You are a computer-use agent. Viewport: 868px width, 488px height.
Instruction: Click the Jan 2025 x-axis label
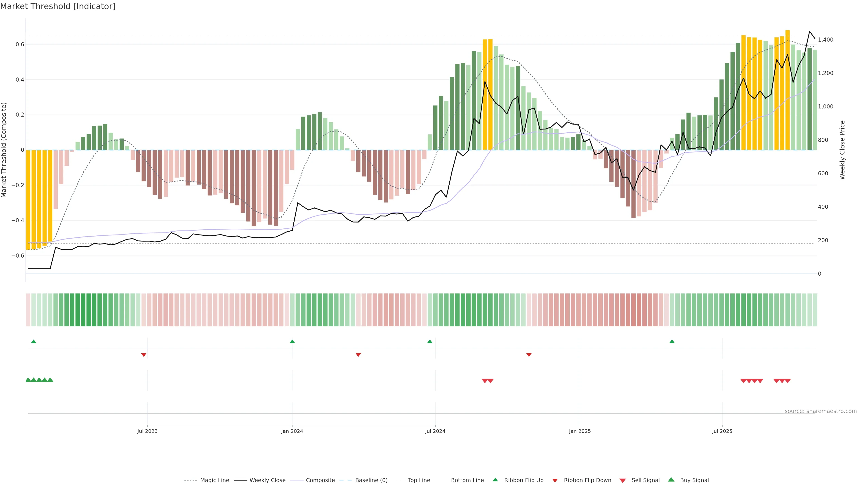pos(580,431)
